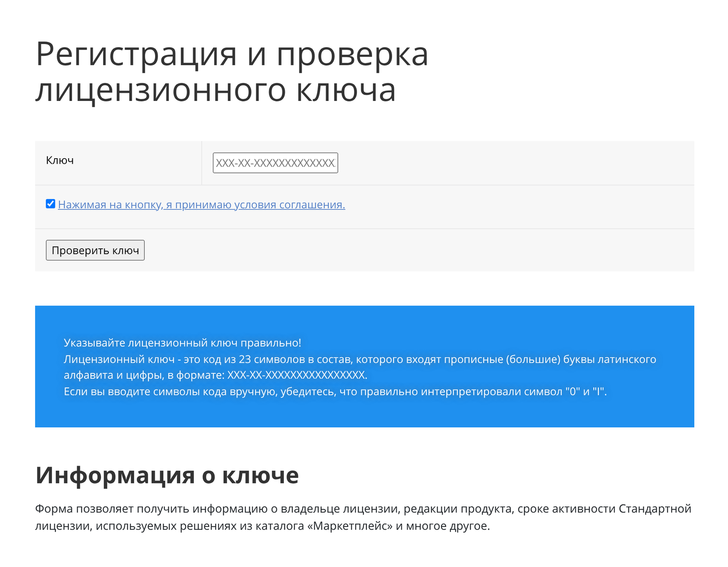Click the "Информация о ключе" heading
This screenshot has height=567, width=728.
click(167, 475)
